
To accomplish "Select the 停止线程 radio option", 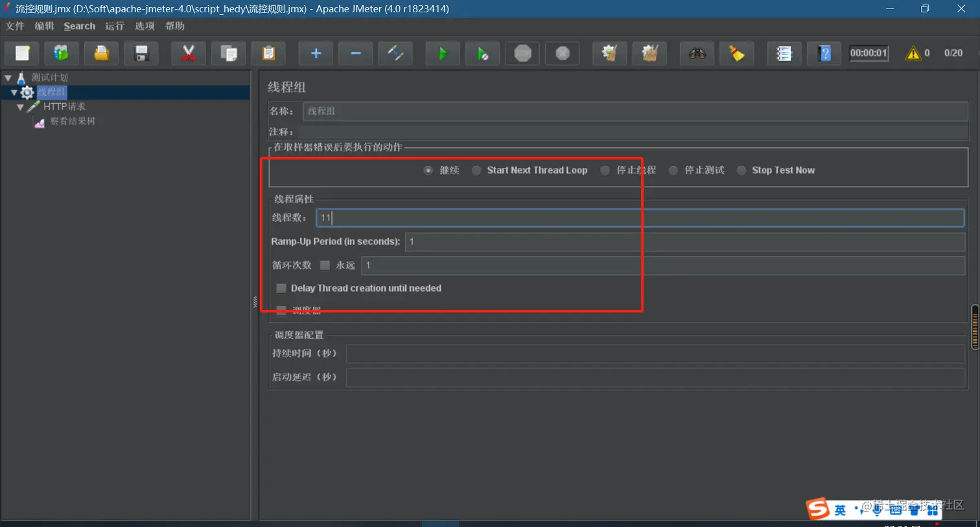I will [605, 170].
